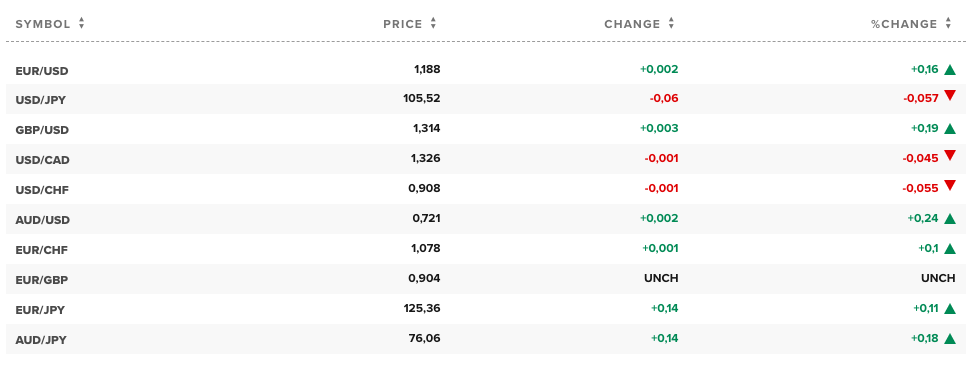Open the EUR/USD symbol link
This screenshot has width=974, height=372.
[x=42, y=71]
